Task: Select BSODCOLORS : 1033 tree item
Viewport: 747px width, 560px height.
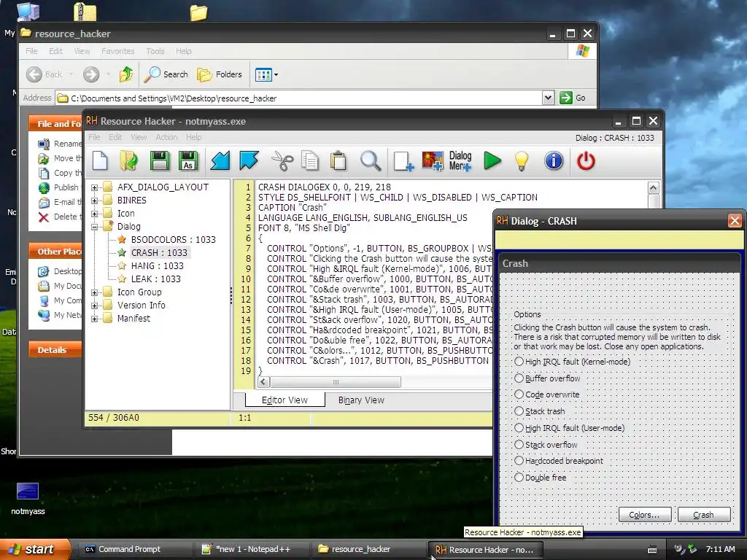Action: [174, 239]
